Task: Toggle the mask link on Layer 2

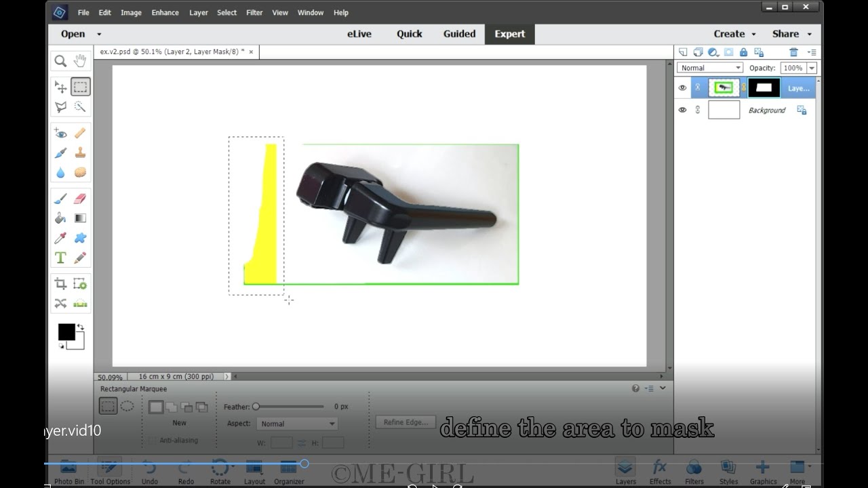Action: [743, 87]
